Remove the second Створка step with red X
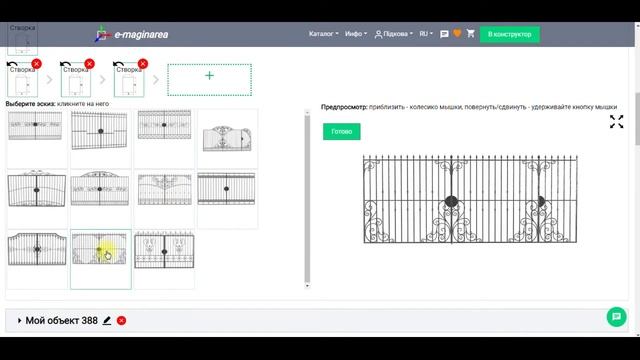 pyautogui.click(x=89, y=64)
